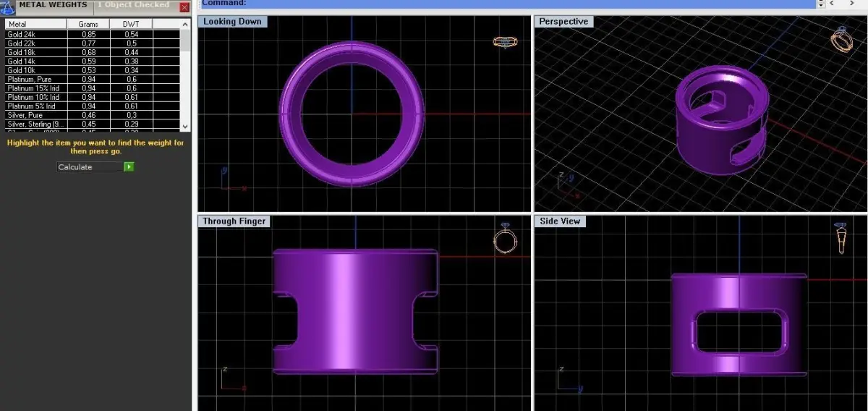Click the ring icon in Looking Down viewport
The image size is (868, 411).
click(x=504, y=41)
